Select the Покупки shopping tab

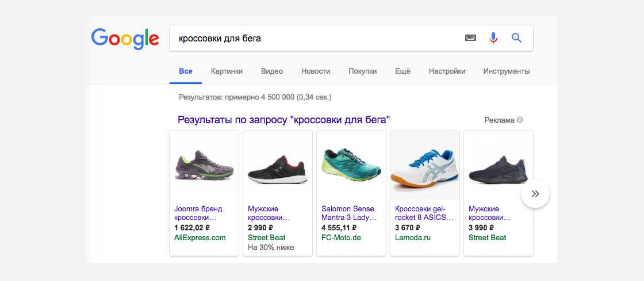click(x=363, y=71)
